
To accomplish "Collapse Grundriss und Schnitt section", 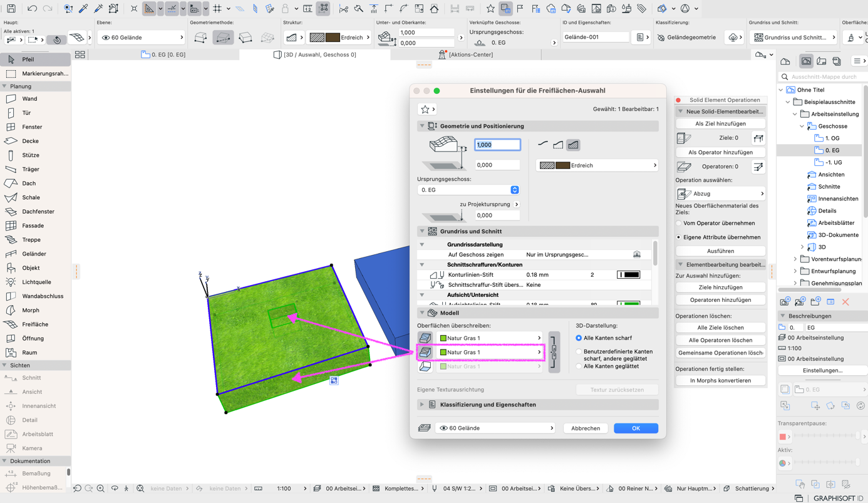I will tap(422, 231).
